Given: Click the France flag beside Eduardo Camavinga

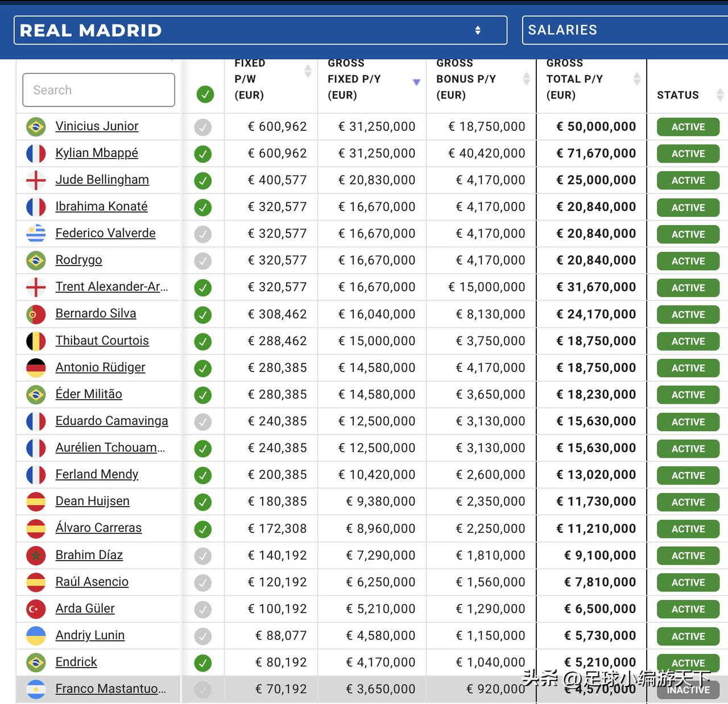Looking at the screenshot, I should tap(36, 421).
